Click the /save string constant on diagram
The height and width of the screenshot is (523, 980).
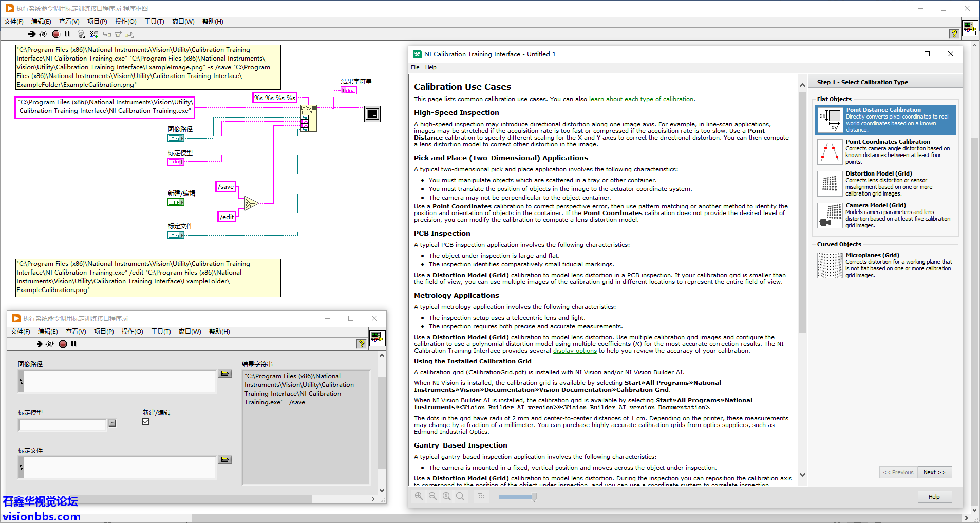226,187
